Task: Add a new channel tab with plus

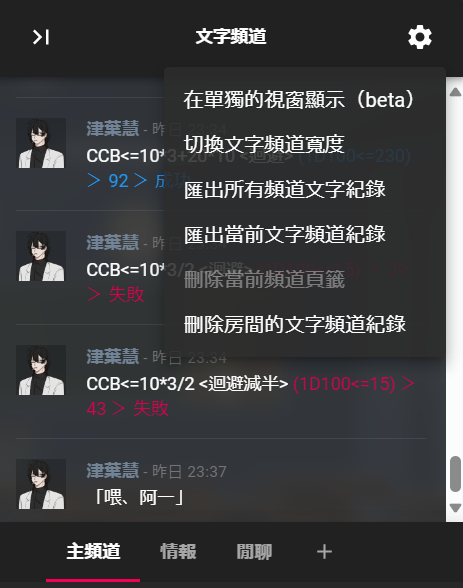Action: 324,552
